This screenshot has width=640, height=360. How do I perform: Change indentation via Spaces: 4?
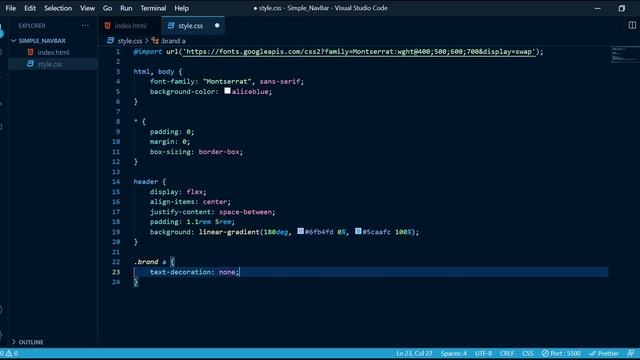point(453,353)
